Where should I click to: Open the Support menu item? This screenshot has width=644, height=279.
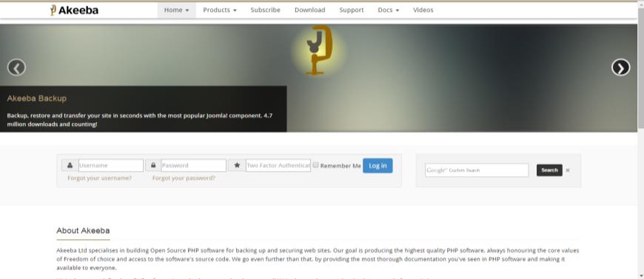(x=352, y=10)
